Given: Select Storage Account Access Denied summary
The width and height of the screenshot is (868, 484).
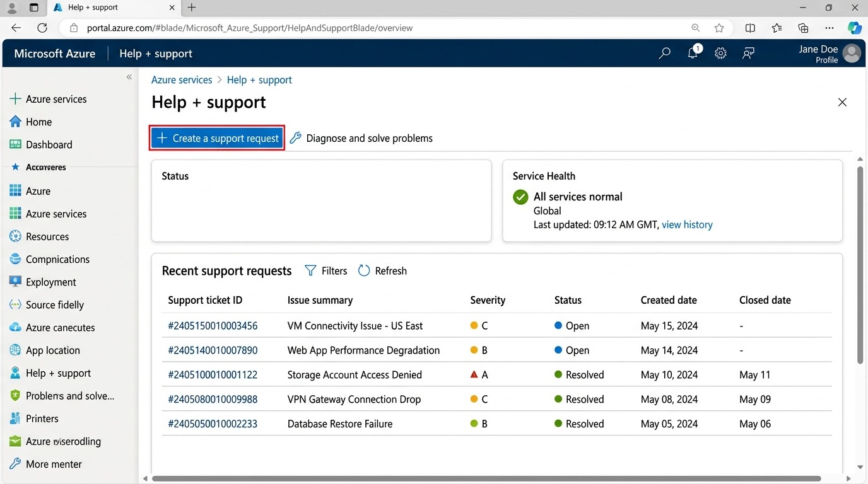Looking at the screenshot, I should tap(355, 375).
